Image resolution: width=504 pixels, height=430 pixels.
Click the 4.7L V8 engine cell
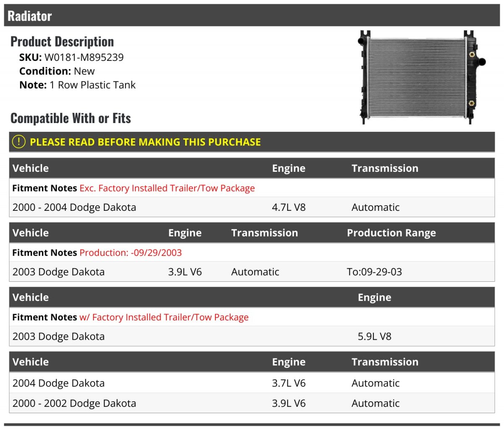(x=289, y=207)
